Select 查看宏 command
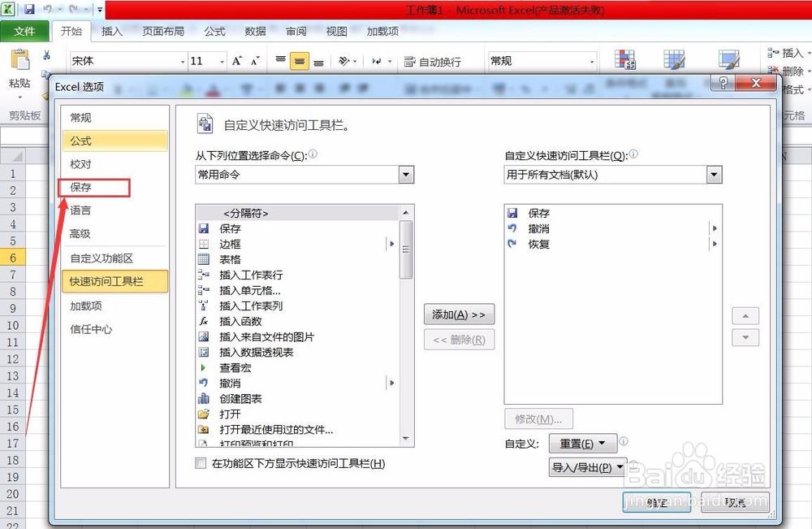 297,368
